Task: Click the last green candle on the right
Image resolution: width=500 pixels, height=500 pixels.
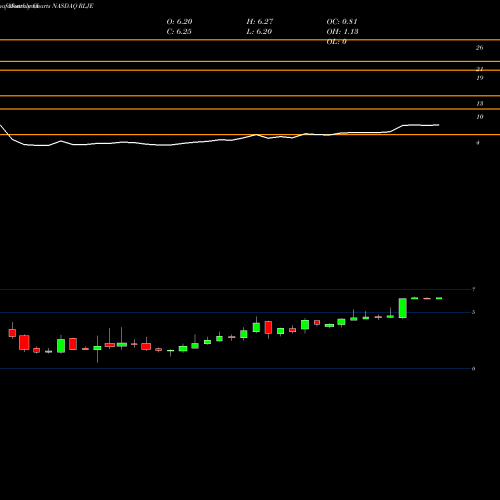Action: 439,298
